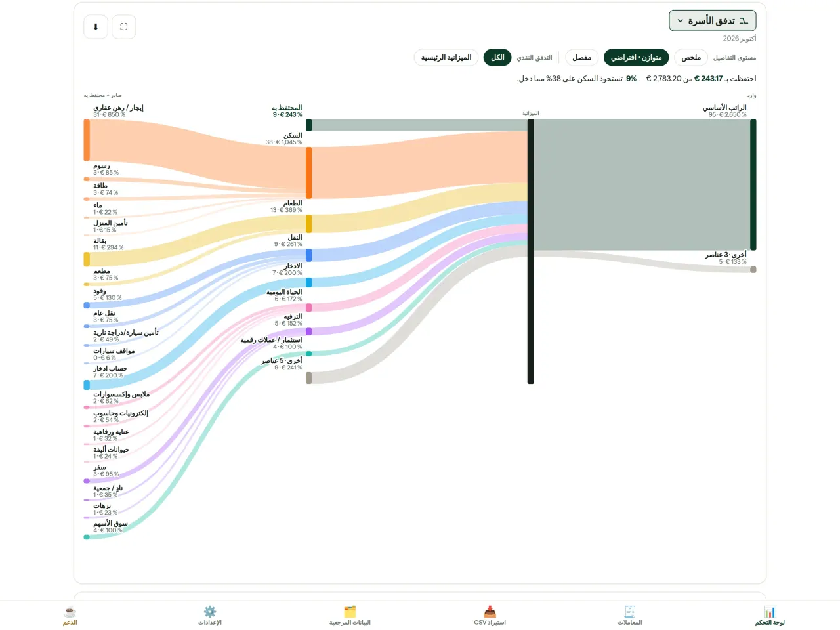Image resolution: width=840 pixels, height=630 pixels.
Task: Open the لوحة التحكم dashboard icon
Action: click(x=770, y=612)
